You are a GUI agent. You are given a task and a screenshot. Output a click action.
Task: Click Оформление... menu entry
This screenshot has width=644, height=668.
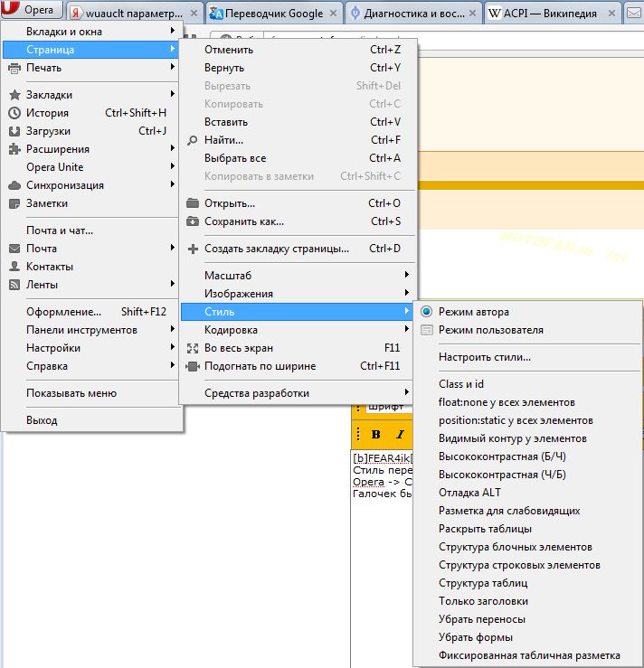[x=90, y=312]
